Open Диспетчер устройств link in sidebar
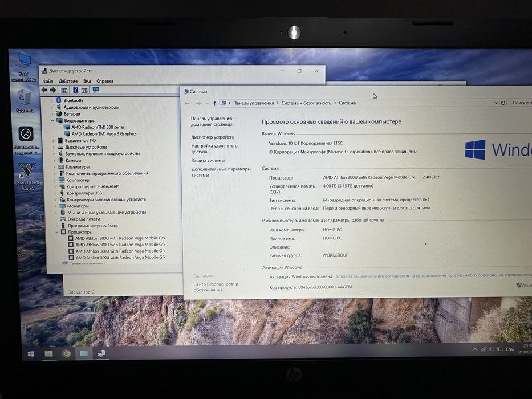Screen dimensions: 532x399 212,137
